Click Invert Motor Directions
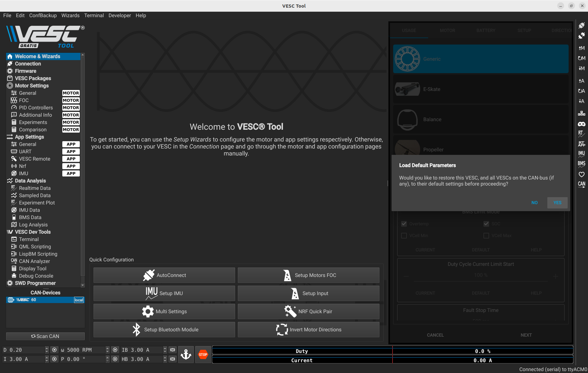The image size is (588, 373). coord(309,329)
